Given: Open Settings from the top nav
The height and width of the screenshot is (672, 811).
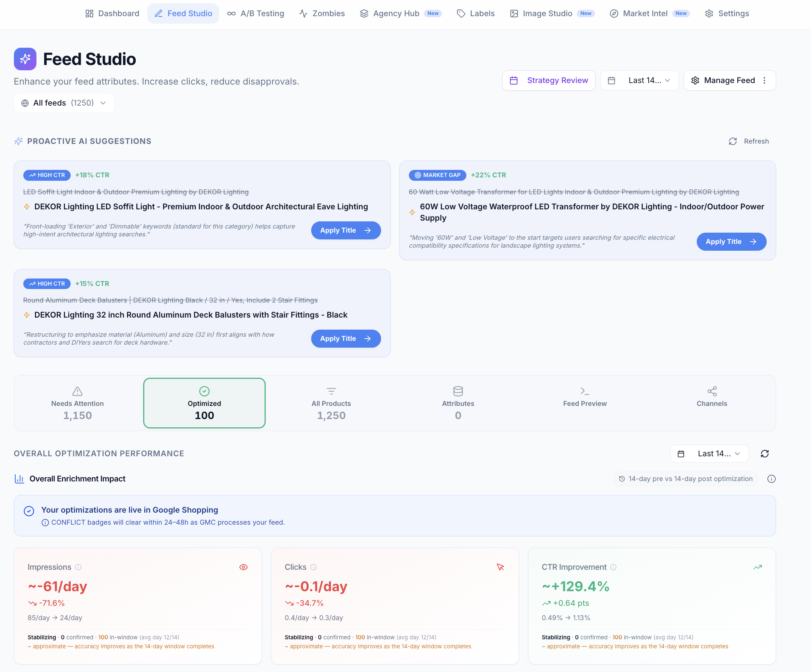Looking at the screenshot, I should point(727,14).
